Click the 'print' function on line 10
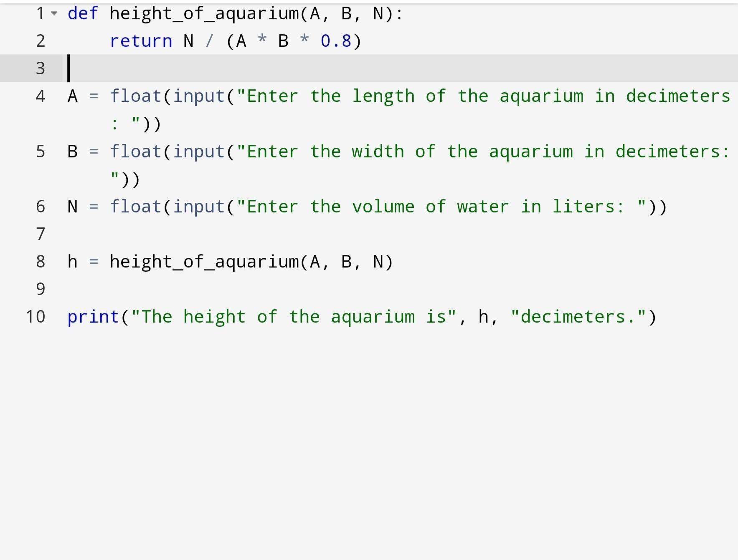 tap(94, 317)
